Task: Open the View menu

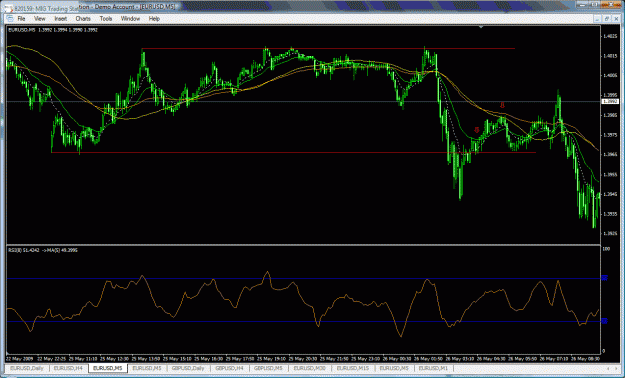Action: [x=40, y=19]
